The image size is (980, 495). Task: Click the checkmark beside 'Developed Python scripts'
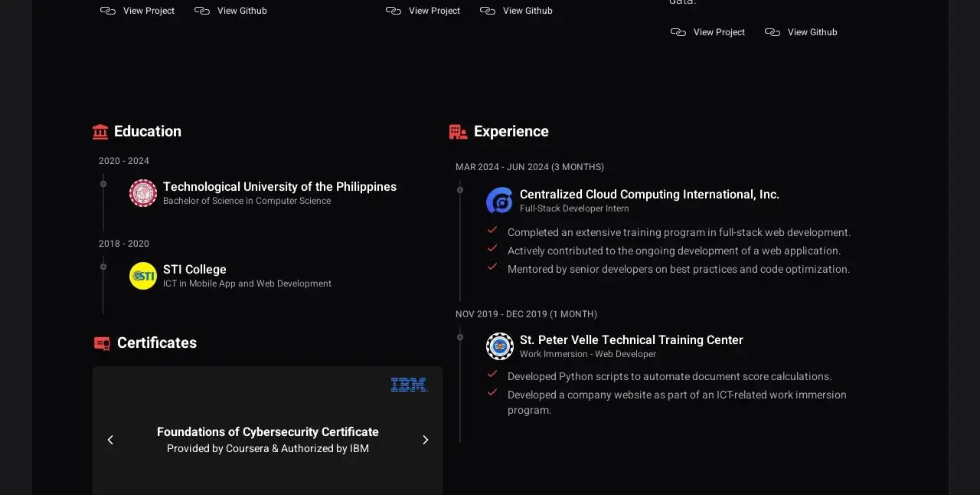[492, 374]
